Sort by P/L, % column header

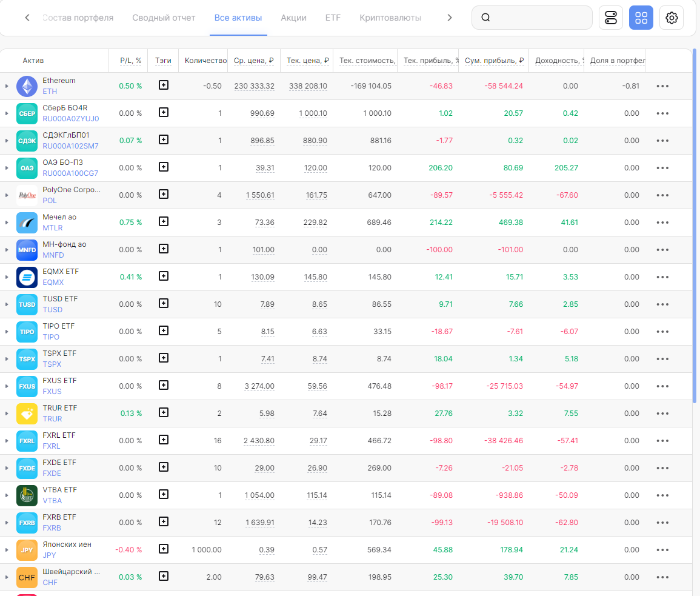[130, 61]
